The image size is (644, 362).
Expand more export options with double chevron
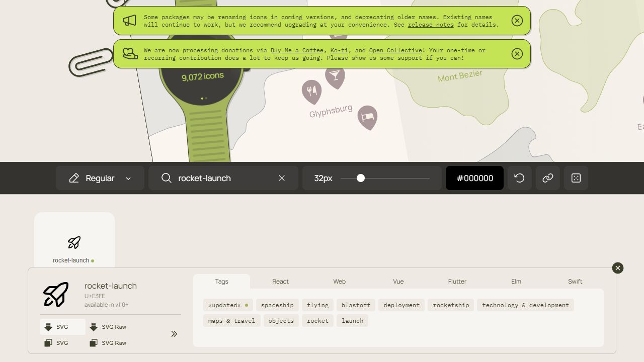(174, 334)
